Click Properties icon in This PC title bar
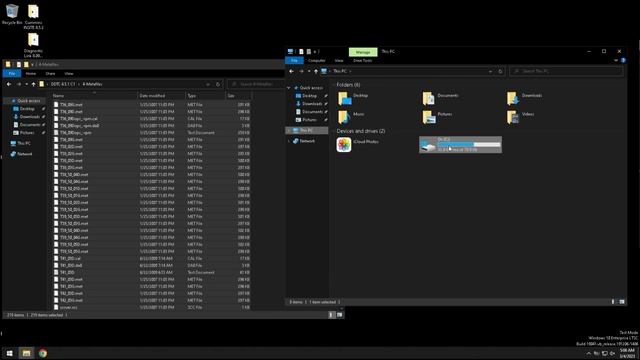The image size is (640, 360). pos(301,51)
